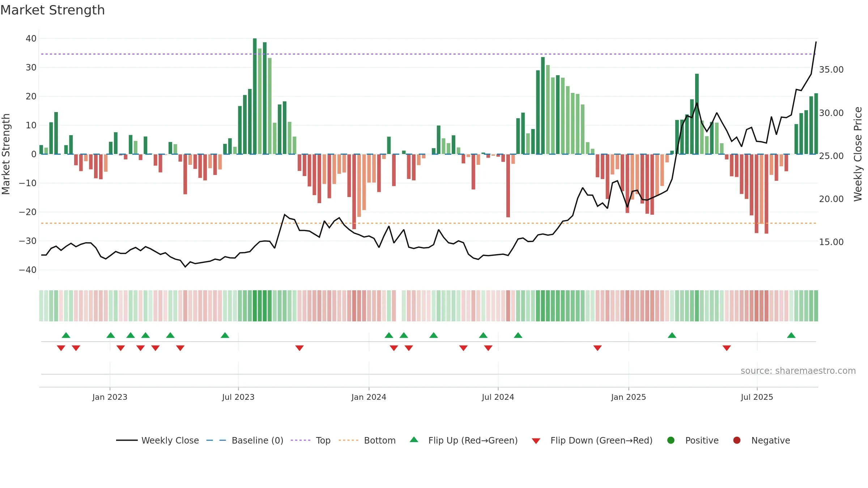Toggle the Top legend entry

point(310,440)
